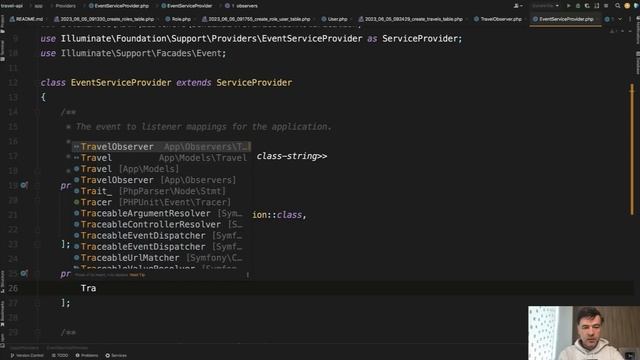Open the run configuration dropdown
Viewport: 640px width, 360px height.
tap(545, 6)
